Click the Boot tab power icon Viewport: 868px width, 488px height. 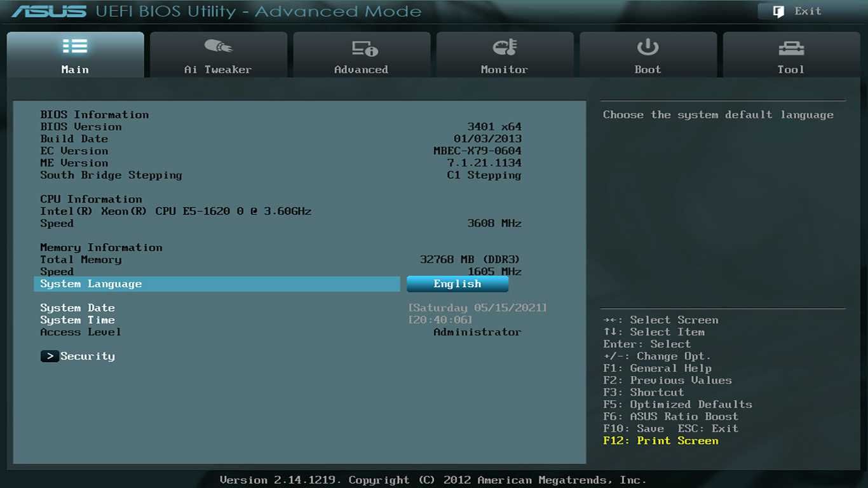[648, 47]
